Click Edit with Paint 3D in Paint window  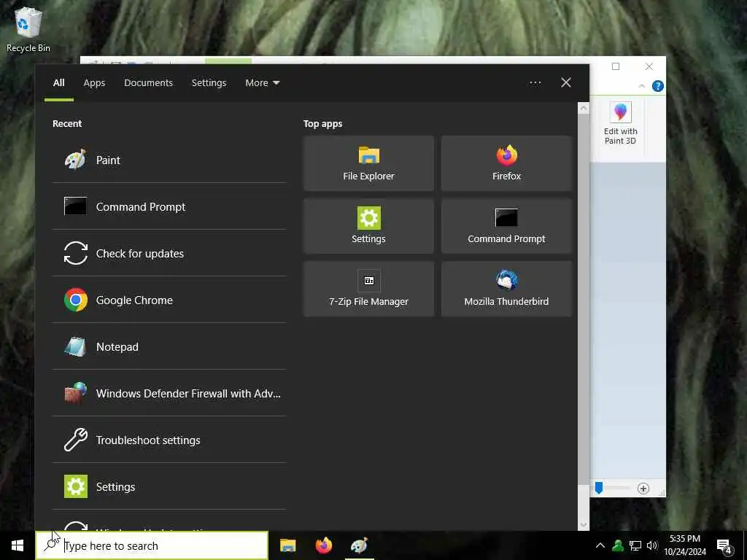[620, 124]
